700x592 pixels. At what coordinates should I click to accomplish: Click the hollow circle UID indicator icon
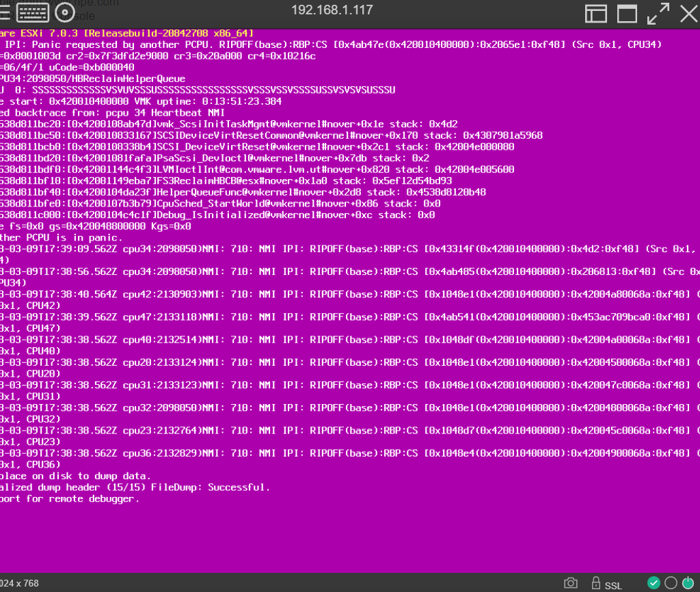pos(671,582)
